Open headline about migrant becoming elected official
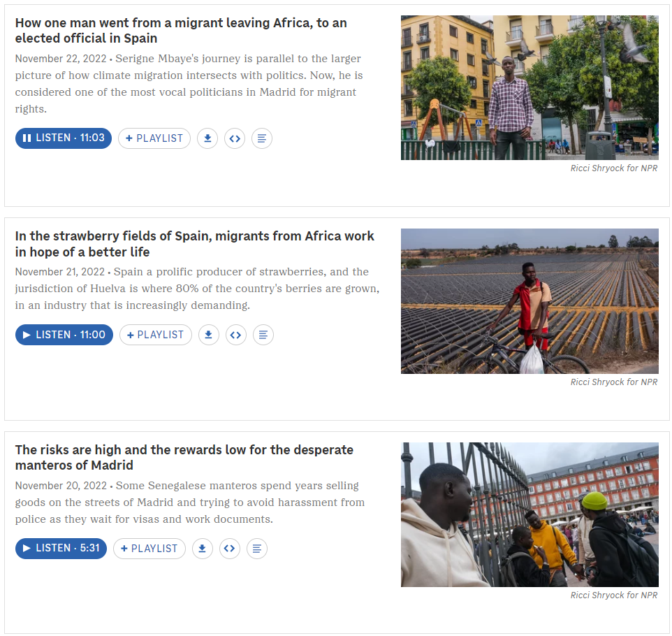672x636 pixels. coord(181,31)
